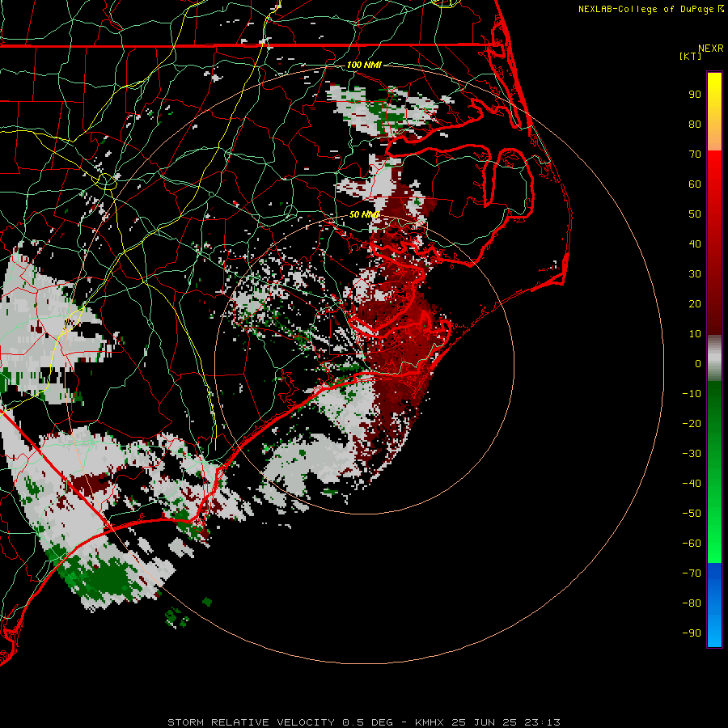
Task: Click the 80 value on the velocity scale
Action: pos(695,125)
